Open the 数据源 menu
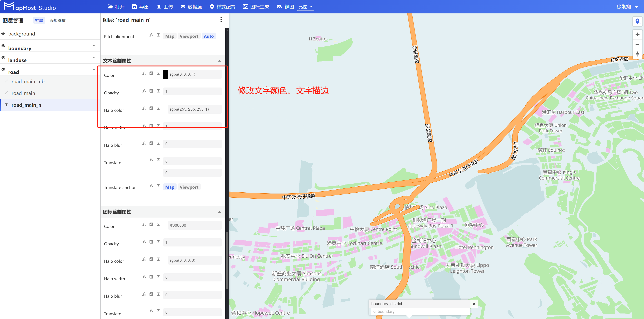The width and height of the screenshot is (644, 319). pyautogui.click(x=191, y=7)
